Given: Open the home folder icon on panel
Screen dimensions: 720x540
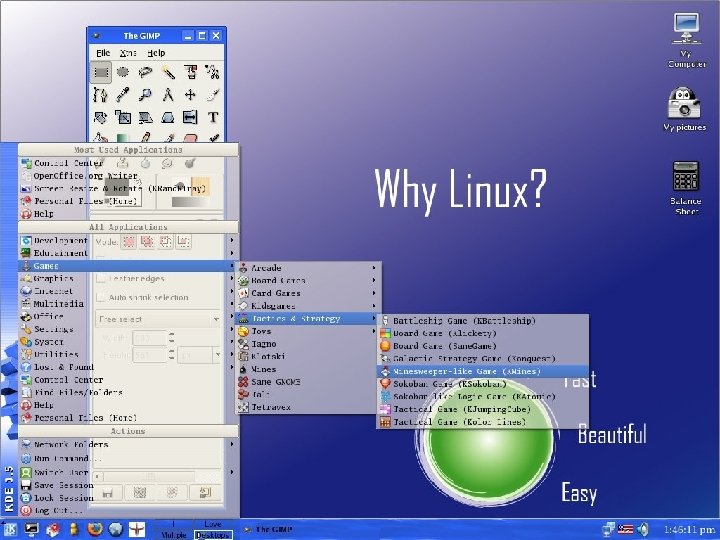Looking at the screenshot, I should point(53,529).
